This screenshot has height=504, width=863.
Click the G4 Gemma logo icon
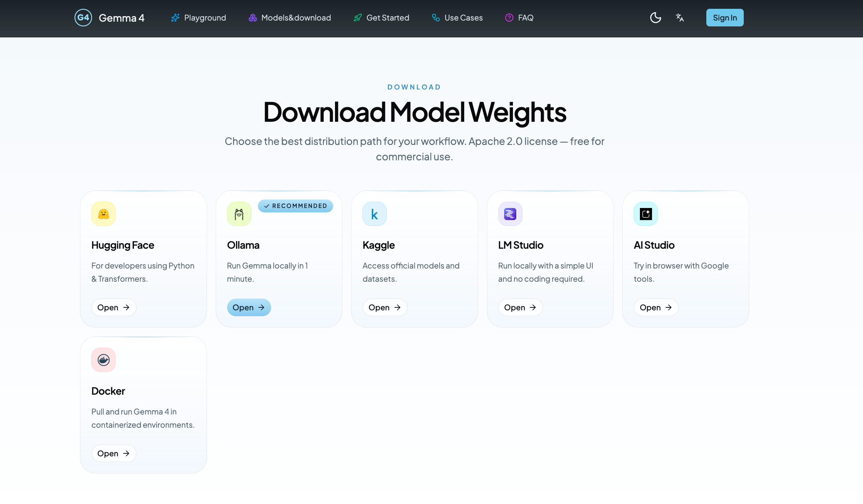coord(83,18)
